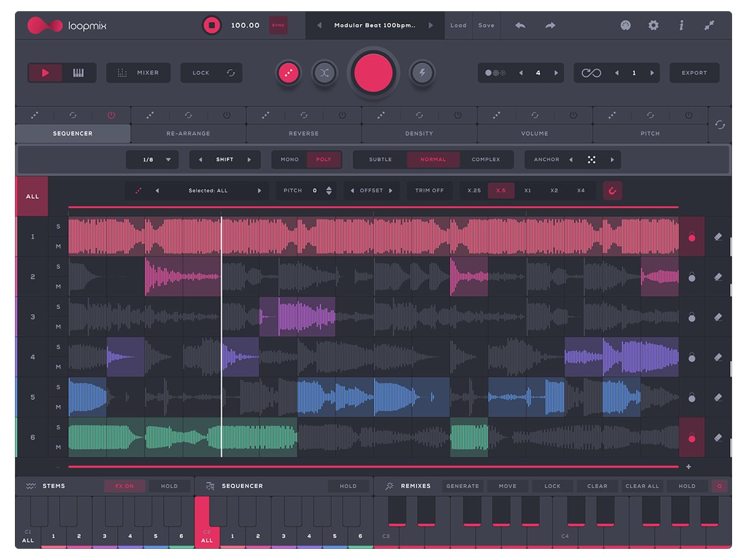Select the piano keyboard mode icon
The width and height of the screenshot is (747, 560).
point(78,73)
